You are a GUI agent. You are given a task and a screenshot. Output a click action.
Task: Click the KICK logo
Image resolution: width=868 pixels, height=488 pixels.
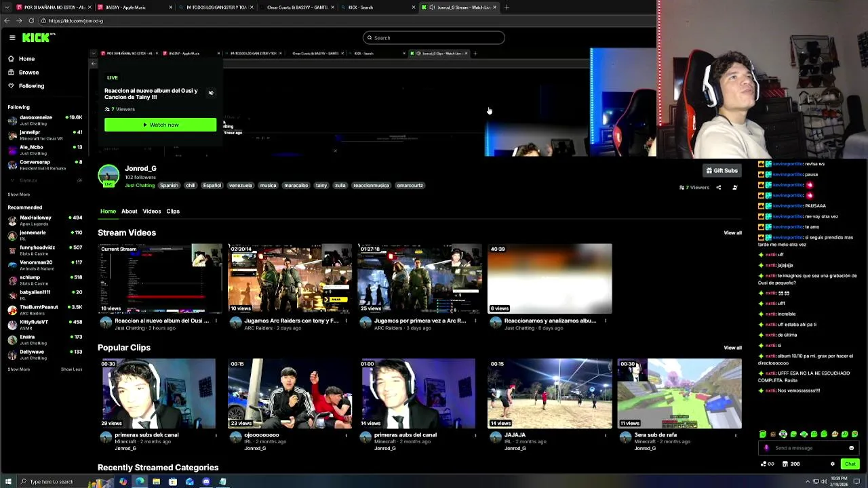pos(37,38)
